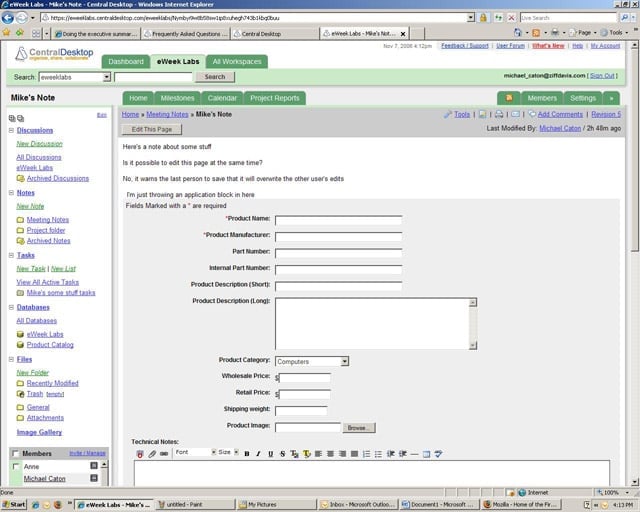Collapse the Tasks section
The width and height of the screenshot is (640, 512).
point(11,255)
